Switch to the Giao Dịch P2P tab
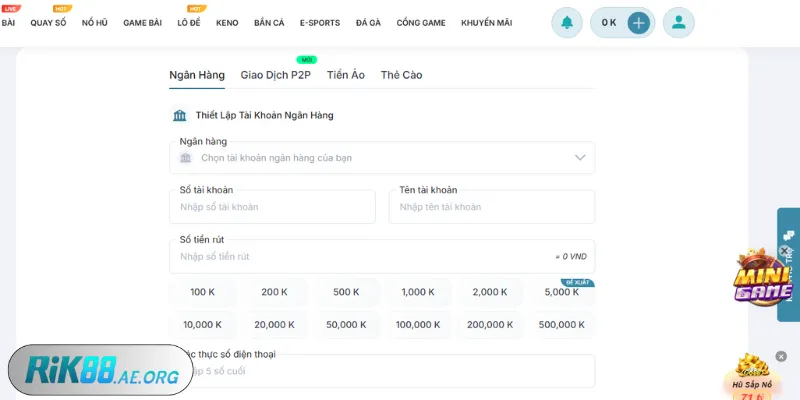800x400 pixels. tap(275, 75)
